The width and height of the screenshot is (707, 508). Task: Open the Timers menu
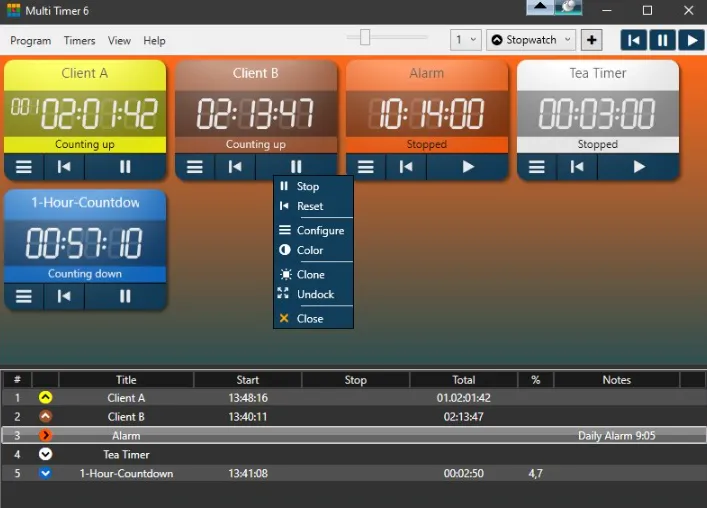(79, 41)
